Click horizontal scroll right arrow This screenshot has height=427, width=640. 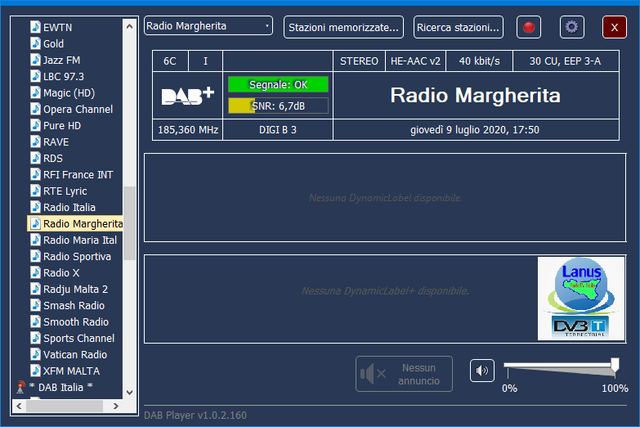tap(116, 406)
